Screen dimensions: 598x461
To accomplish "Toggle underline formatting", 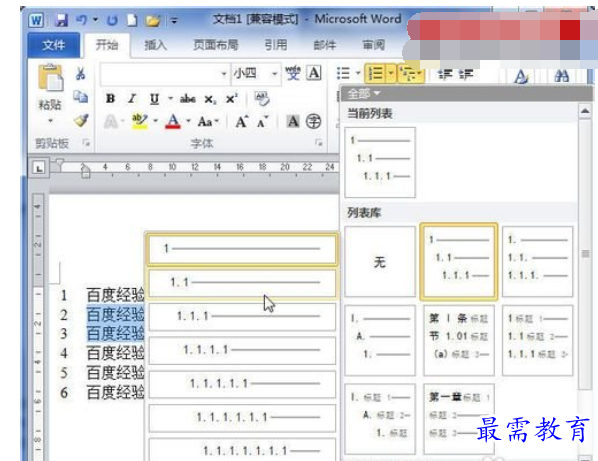I will (x=154, y=99).
